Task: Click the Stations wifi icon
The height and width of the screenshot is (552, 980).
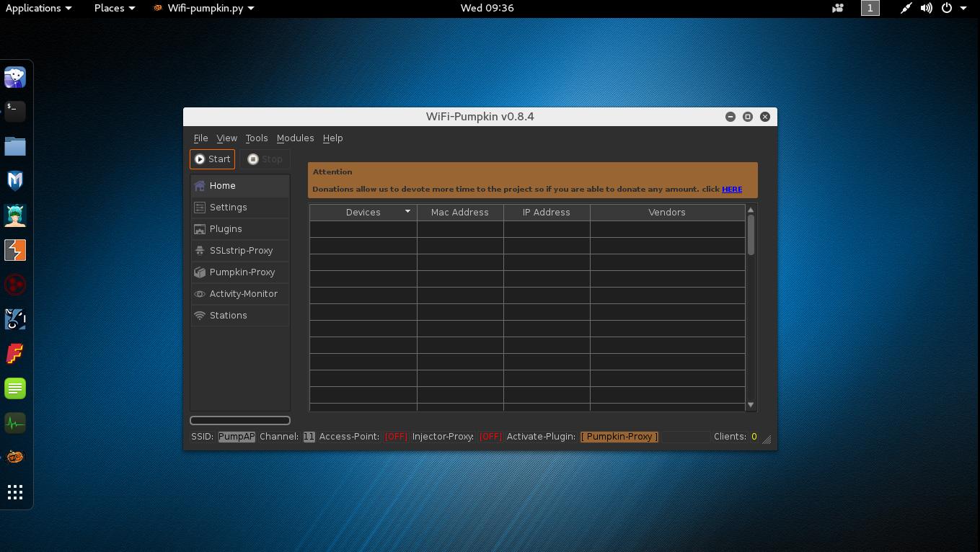Action: pyautogui.click(x=200, y=315)
